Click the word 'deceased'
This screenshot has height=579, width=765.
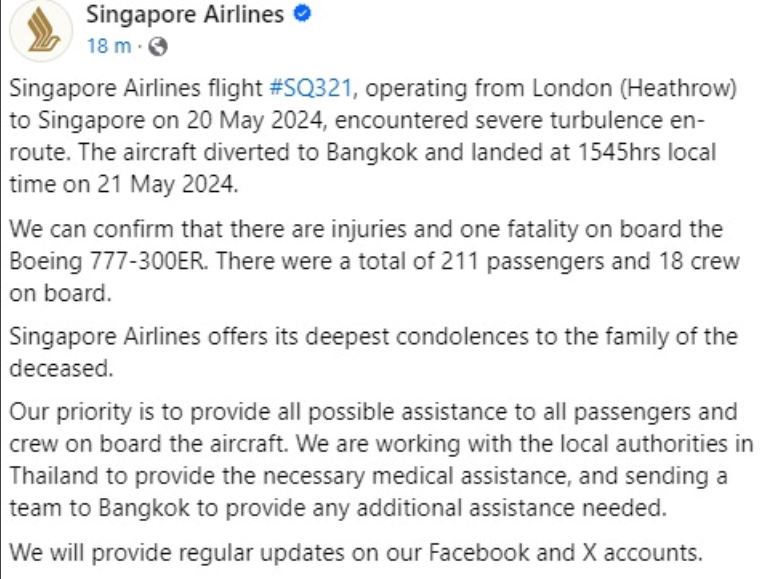pos(59,368)
